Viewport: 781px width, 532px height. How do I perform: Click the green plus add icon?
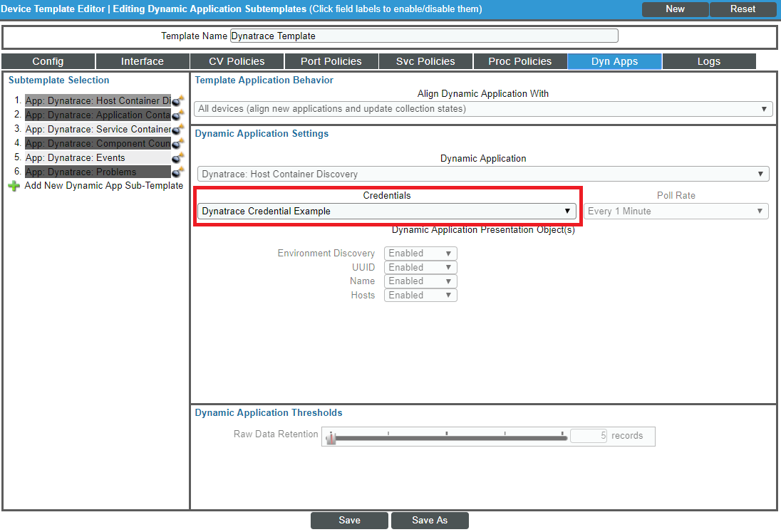(14, 186)
